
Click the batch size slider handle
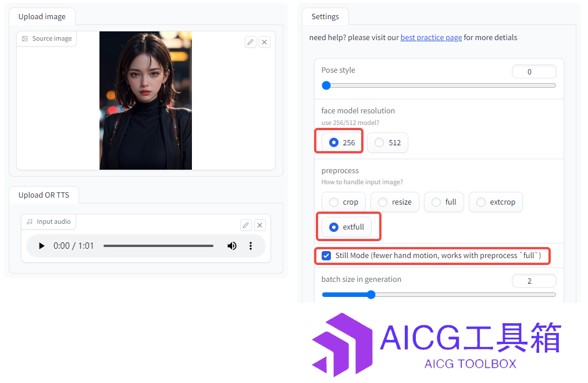371,295
